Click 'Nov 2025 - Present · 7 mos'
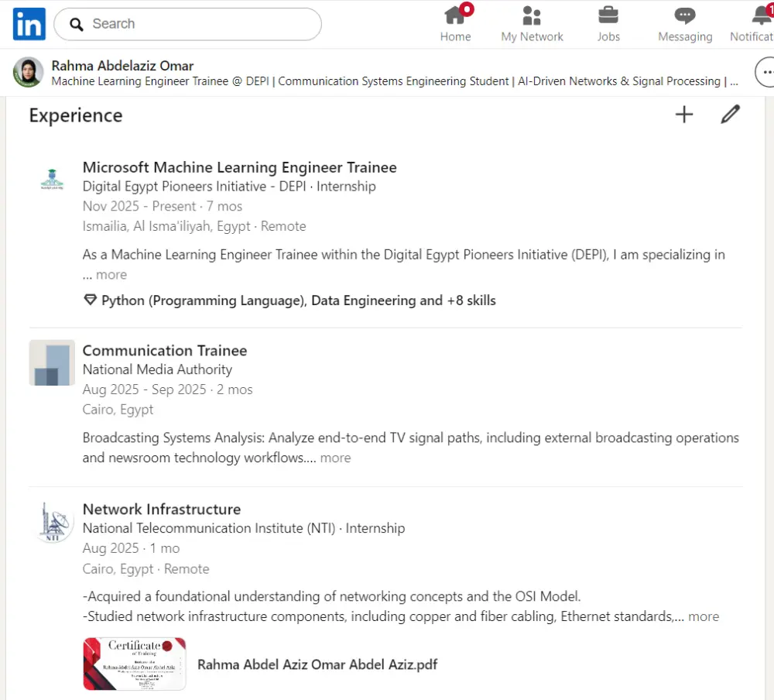This screenshot has width=774, height=700. [163, 206]
